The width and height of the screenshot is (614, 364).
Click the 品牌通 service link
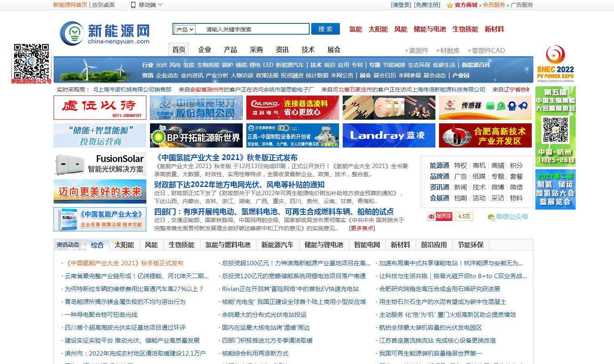pyautogui.click(x=439, y=176)
